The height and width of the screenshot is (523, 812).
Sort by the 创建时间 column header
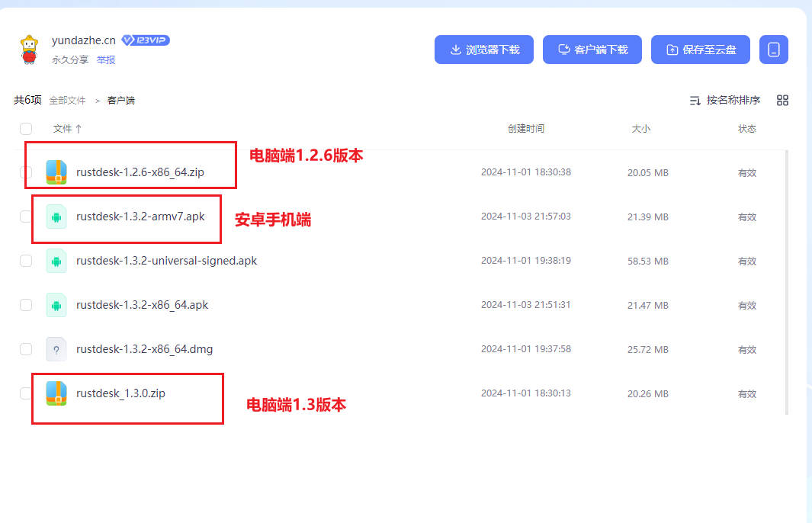(525, 129)
